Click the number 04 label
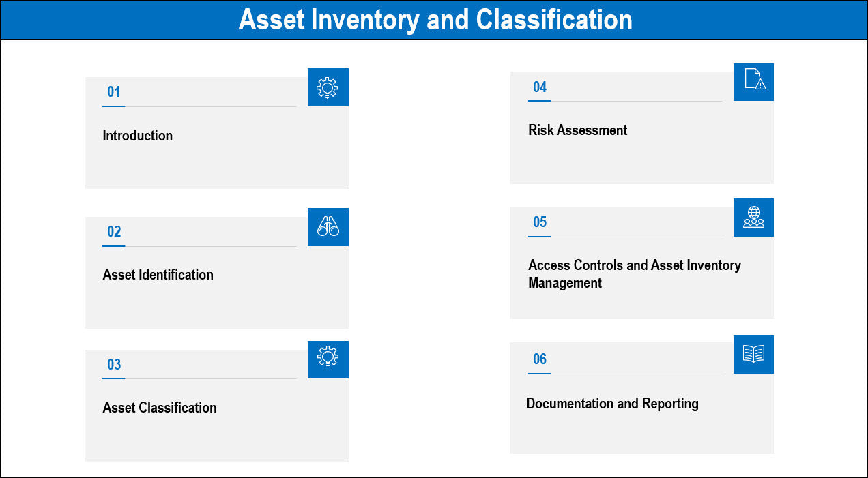 [x=539, y=87]
